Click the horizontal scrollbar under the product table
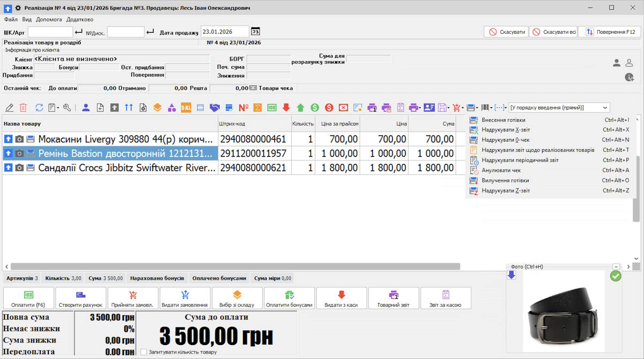Viewport: 644px width, 359px height. tap(235, 266)
